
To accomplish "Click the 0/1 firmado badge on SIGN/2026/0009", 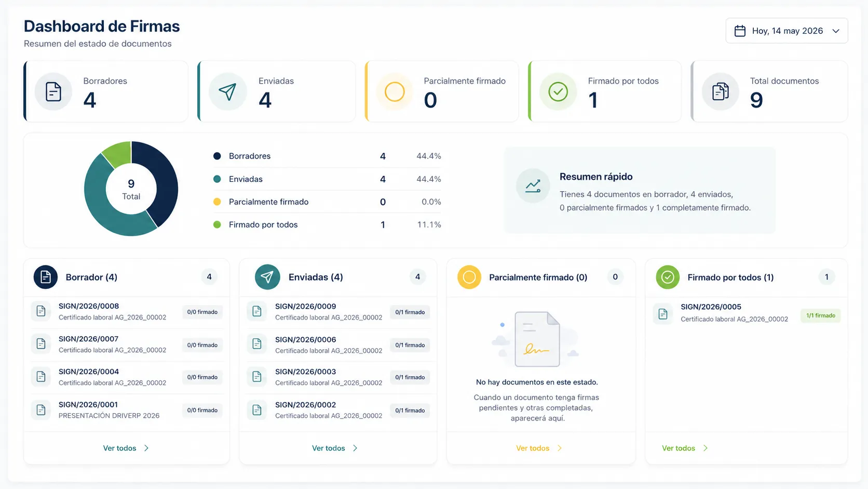I will click(x=410, y=312).
